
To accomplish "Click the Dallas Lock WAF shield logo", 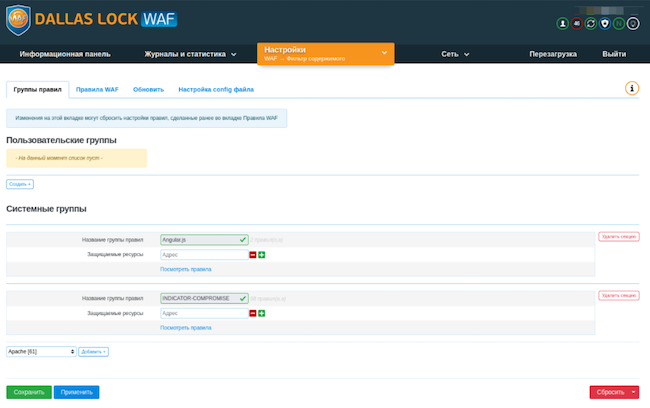I will [x=18, y=19].
